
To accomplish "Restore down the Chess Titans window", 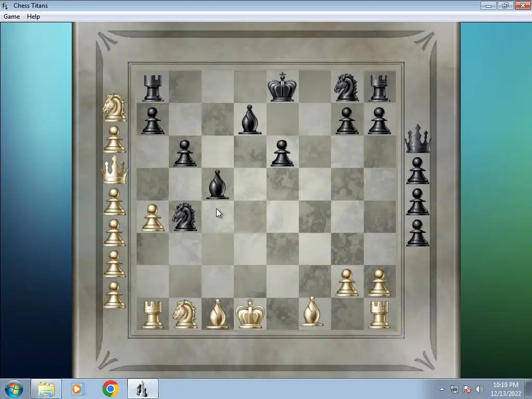I will pos(506,5).
